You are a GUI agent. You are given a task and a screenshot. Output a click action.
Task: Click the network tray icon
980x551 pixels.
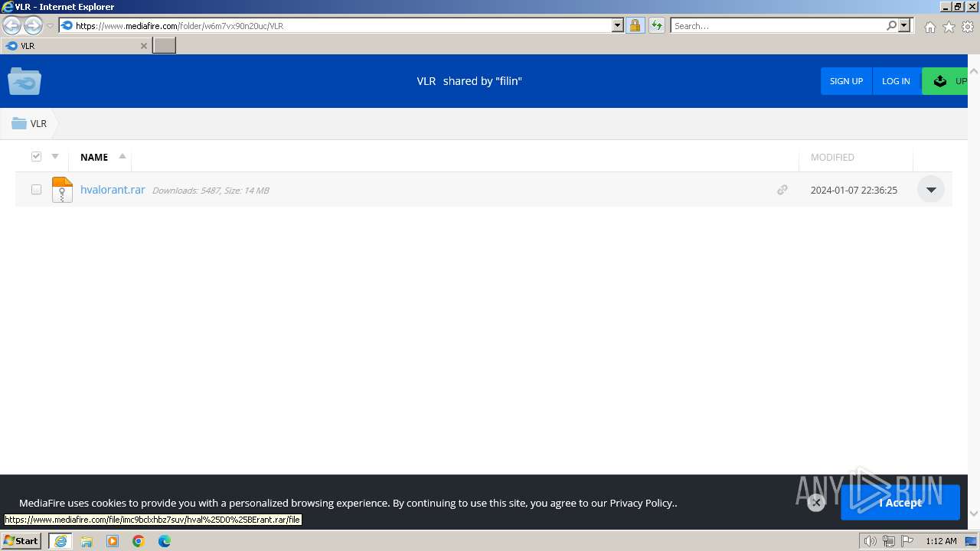click(889, 541)
